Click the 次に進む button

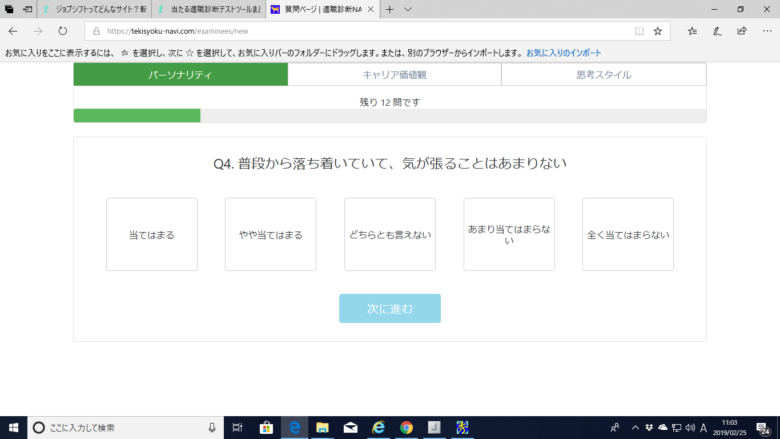click(x=390, y=308)
